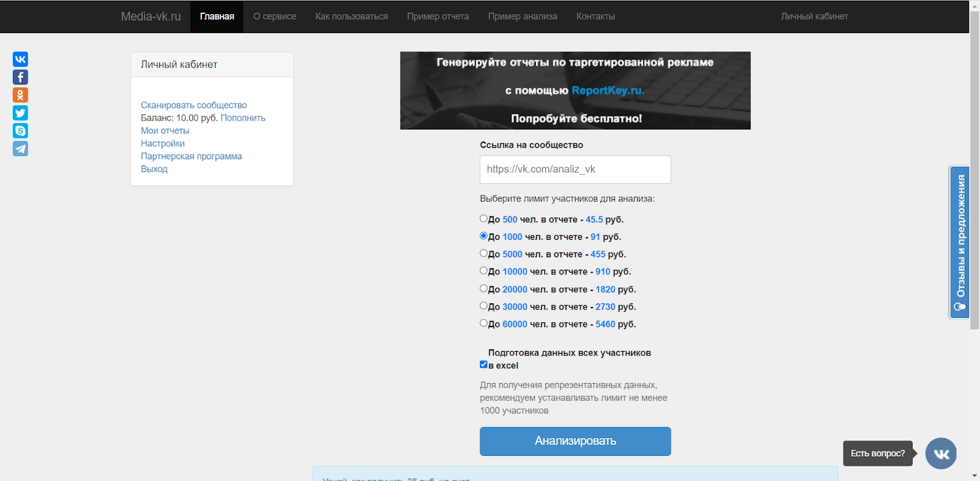Select limit of 5000 participants

[484, 253]
